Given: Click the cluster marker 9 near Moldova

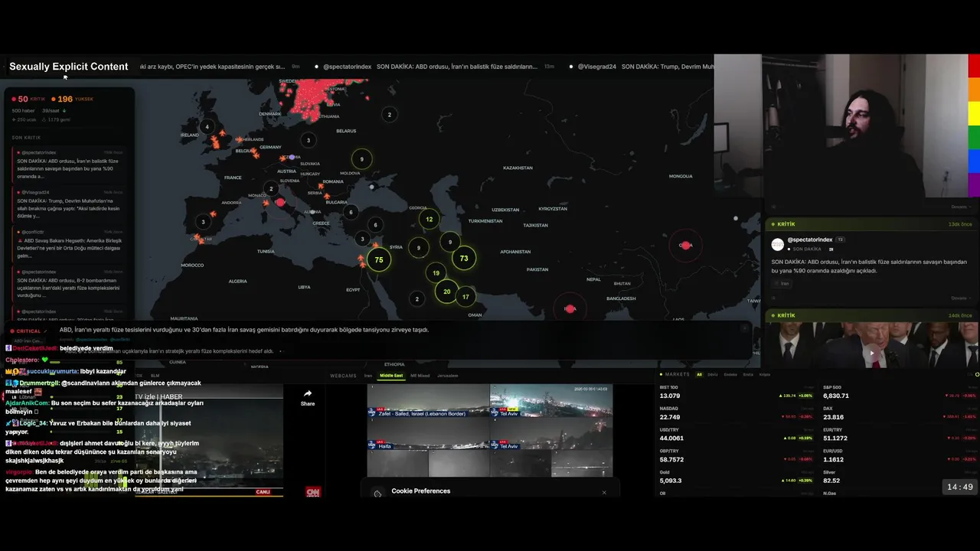Looking at the screenshot, I should (x=361, y=159).
